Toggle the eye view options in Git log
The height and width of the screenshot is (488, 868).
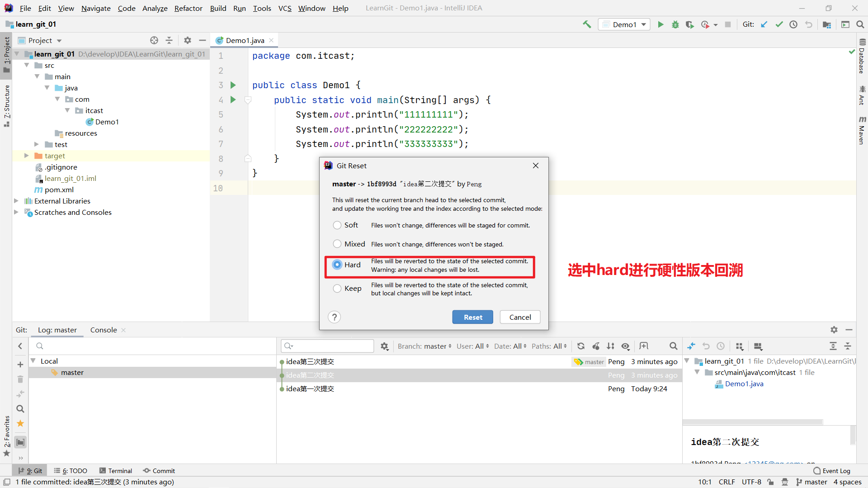click(x=625, y=346)
